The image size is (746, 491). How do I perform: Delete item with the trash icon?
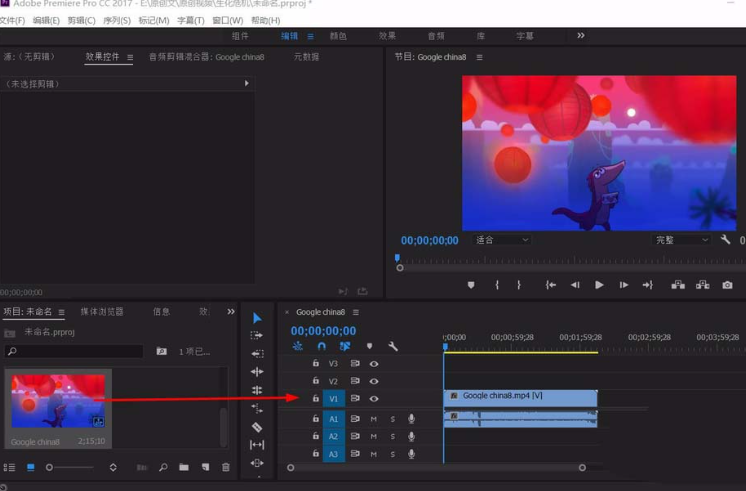[x=226, y=467]
